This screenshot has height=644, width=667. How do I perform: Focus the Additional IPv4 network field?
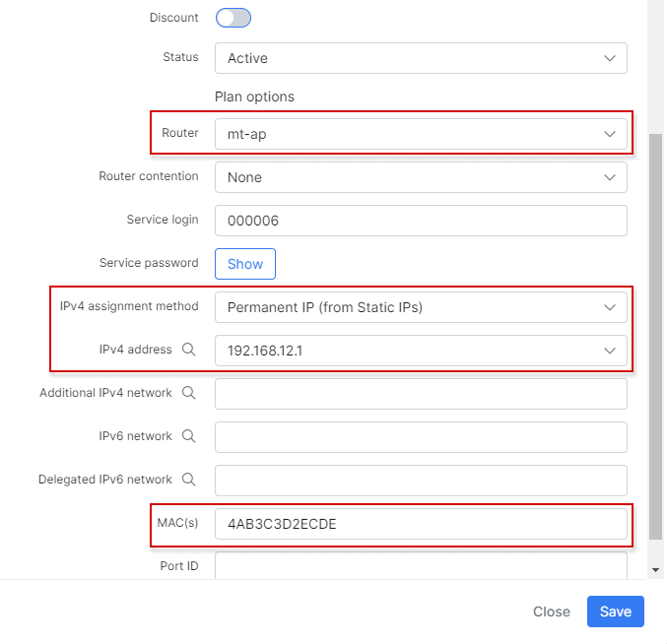(x=421, y=394)
